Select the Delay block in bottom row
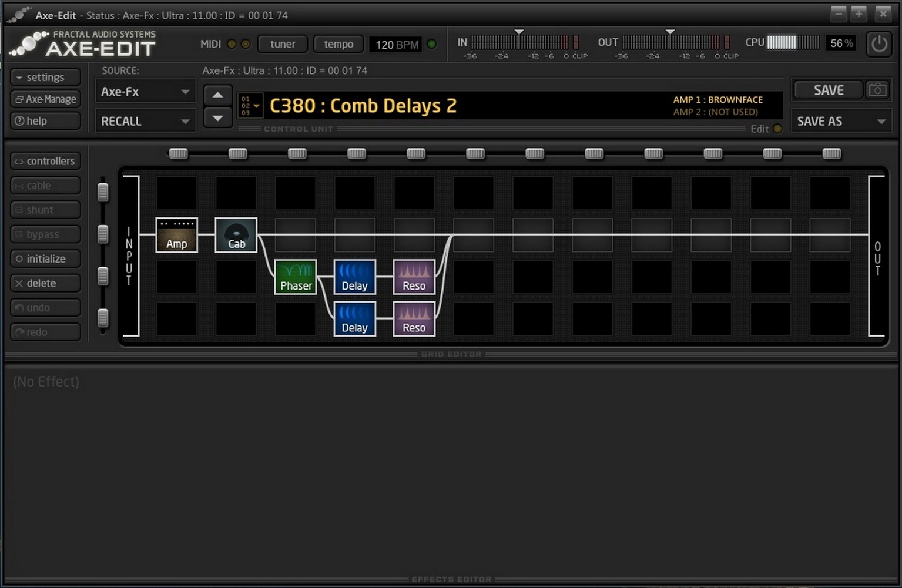Viewport: 902px width, 588px height. pos(355,318)
